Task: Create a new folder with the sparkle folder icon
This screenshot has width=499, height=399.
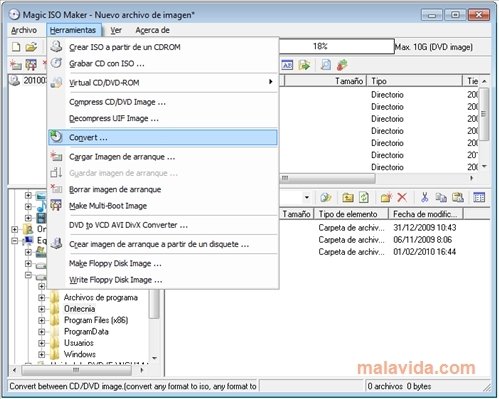Action: [386, 198]
